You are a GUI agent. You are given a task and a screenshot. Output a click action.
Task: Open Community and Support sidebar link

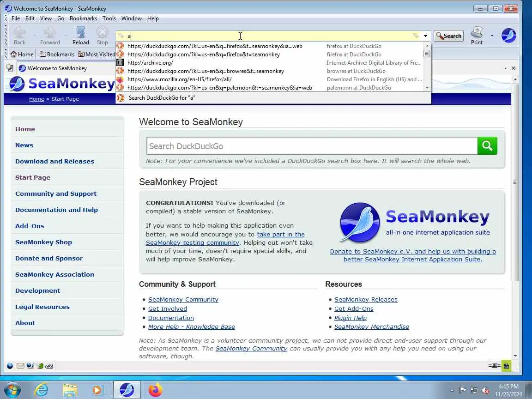point(55,194)
